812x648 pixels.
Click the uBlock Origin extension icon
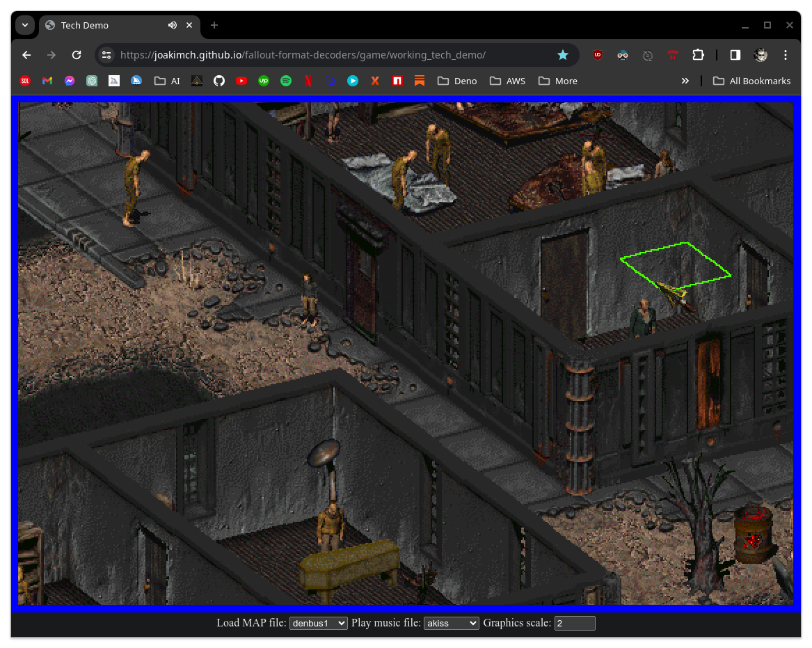coord(598,55)
